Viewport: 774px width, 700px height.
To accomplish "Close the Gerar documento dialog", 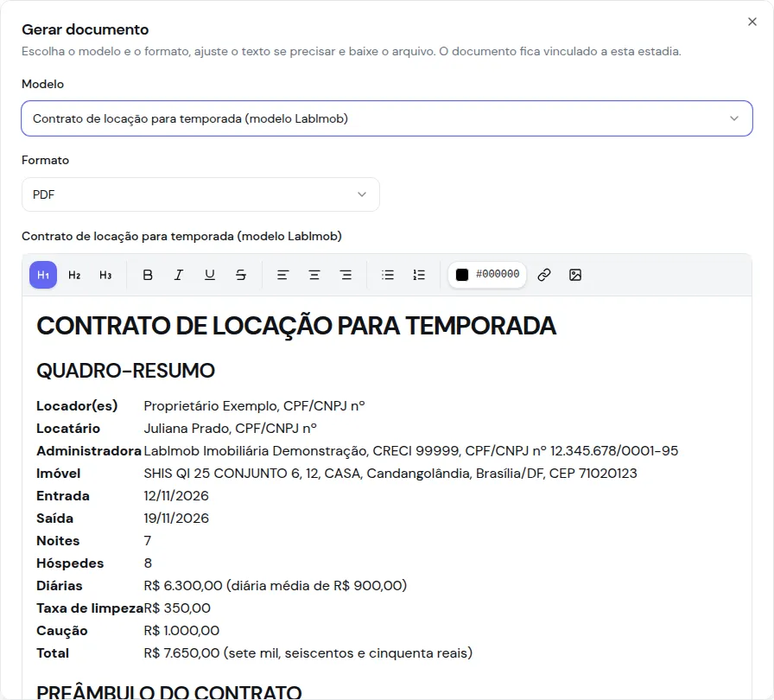I will tap(752, 22).
